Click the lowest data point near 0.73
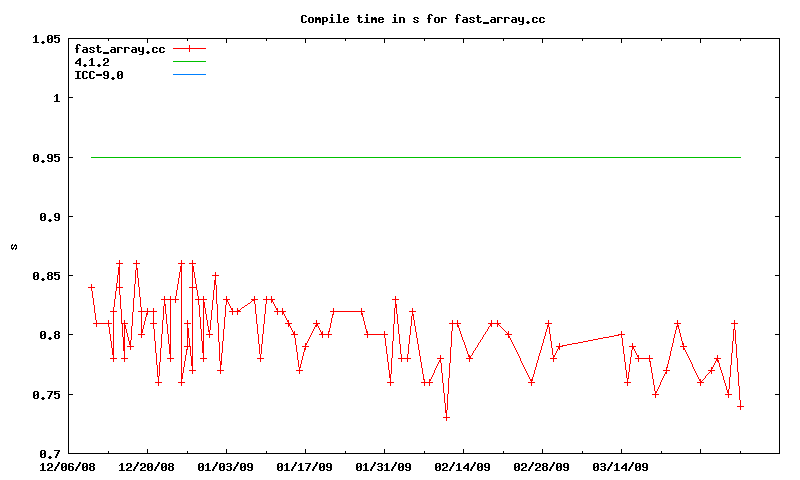The width and height of the screenshot is (800, 480). pos(446,417)
